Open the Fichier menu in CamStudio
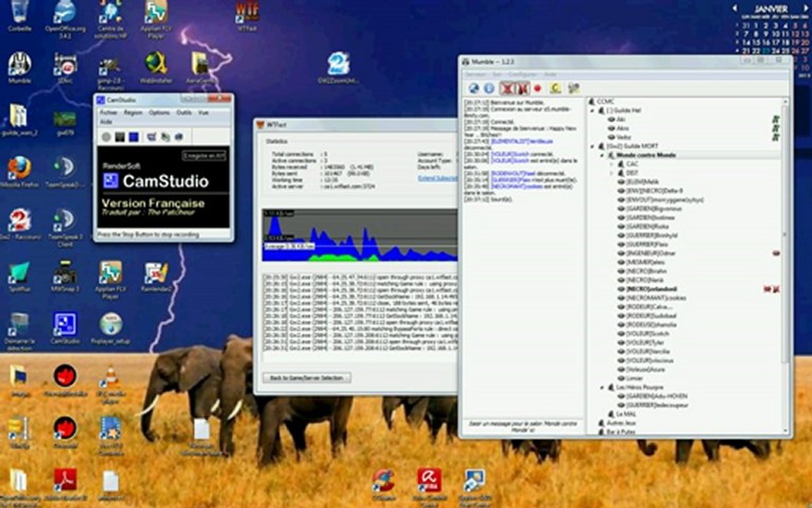The image size is (812, 508). 109,112
